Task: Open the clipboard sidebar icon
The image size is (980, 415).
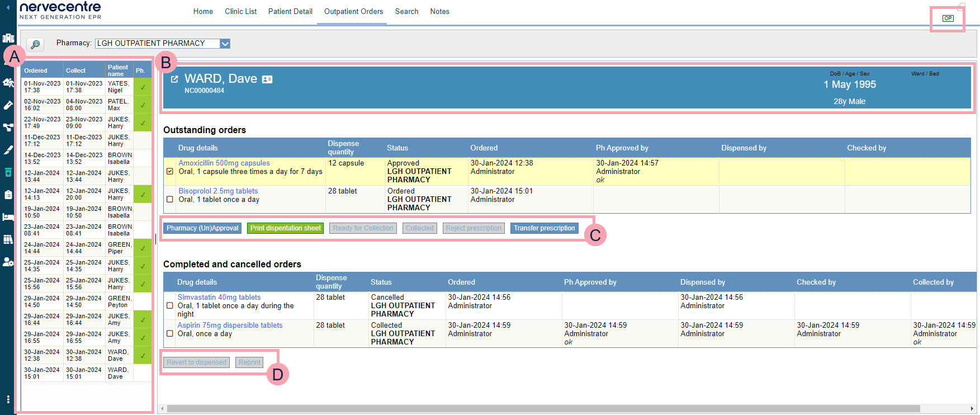Action: pyautogui.click(x=8, y=195)
